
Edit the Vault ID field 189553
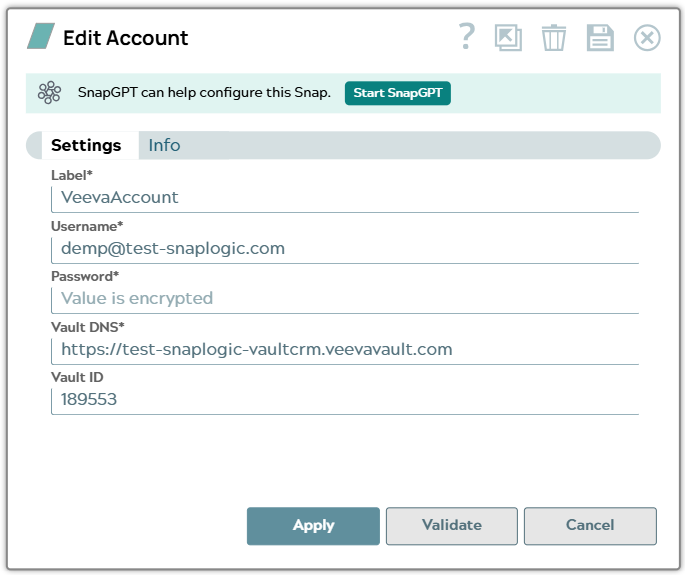[345, 401]
